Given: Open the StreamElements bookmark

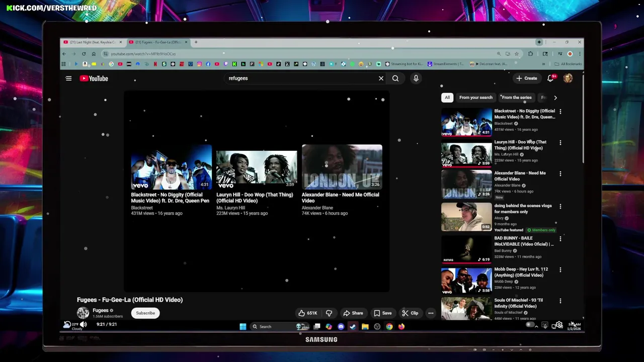Looking at the screenshot, I should coord(445,64).
